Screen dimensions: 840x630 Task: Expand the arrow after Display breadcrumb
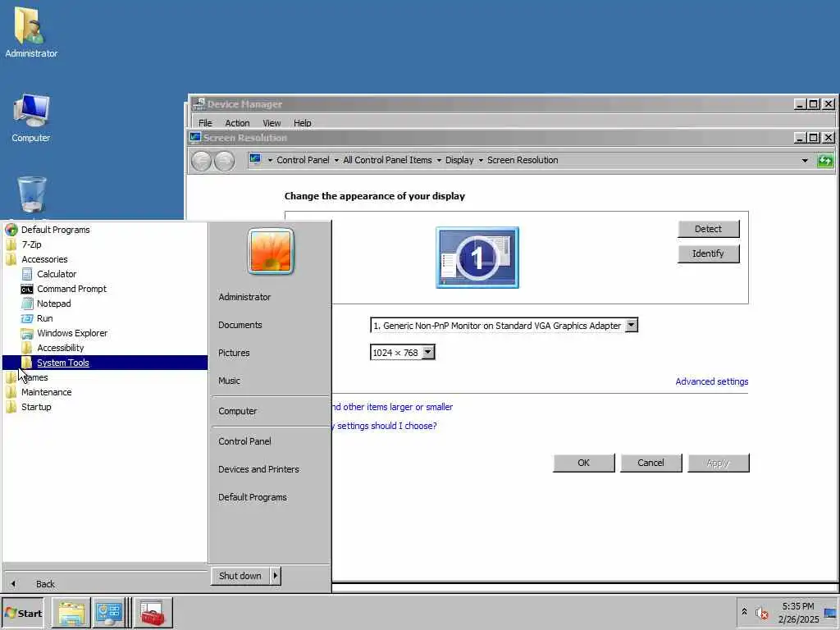pos(481,160)
